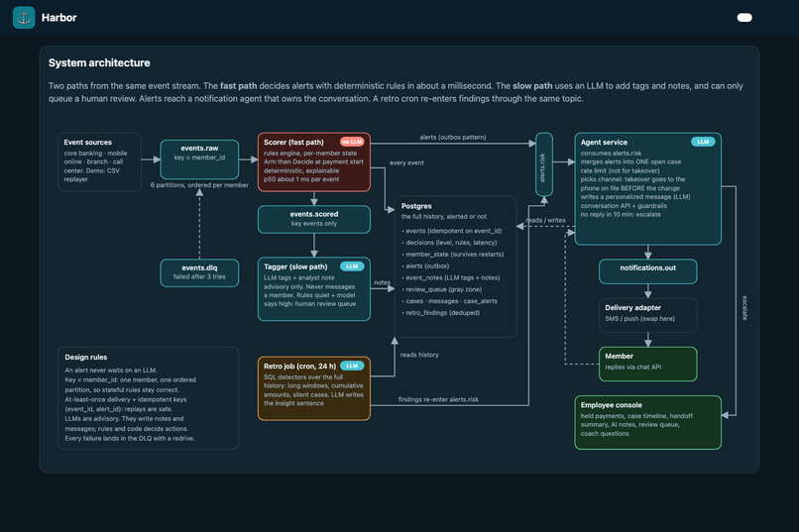Click the "reads / writes" edge label
Image resolution: width=799 pixels, height=532 pixels.
click(546, 220)
